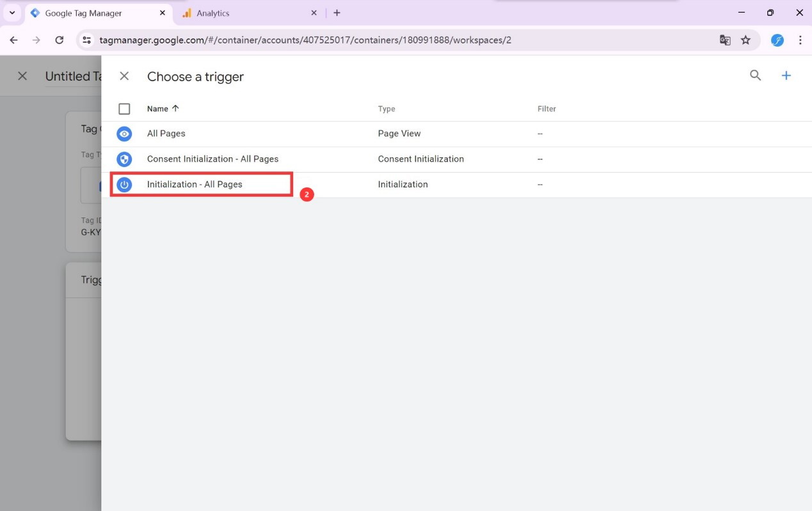Open a new browser tab

[x=337, y=13]
